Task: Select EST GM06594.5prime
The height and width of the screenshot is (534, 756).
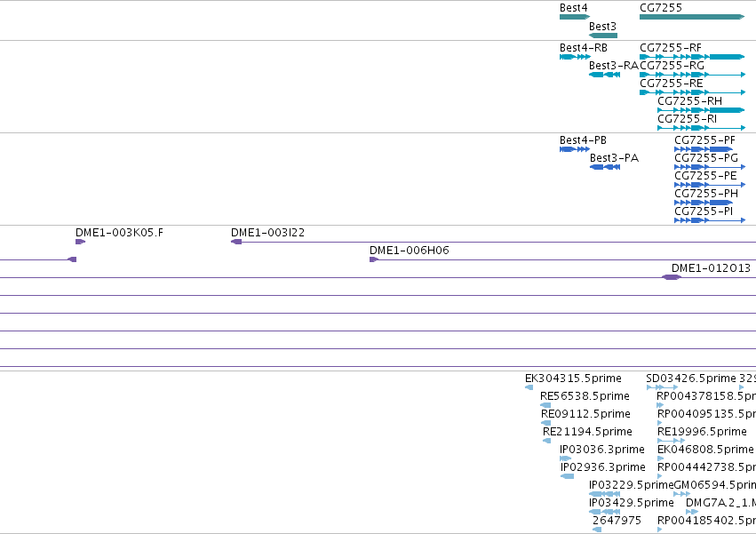Action: tap(714, 486)
